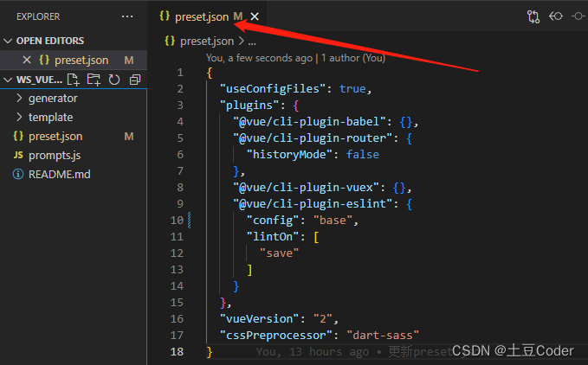Click "@vue/cli-plugin-babel" text on line 4
This screenshot has height=365, width=588.
(310, 122)
